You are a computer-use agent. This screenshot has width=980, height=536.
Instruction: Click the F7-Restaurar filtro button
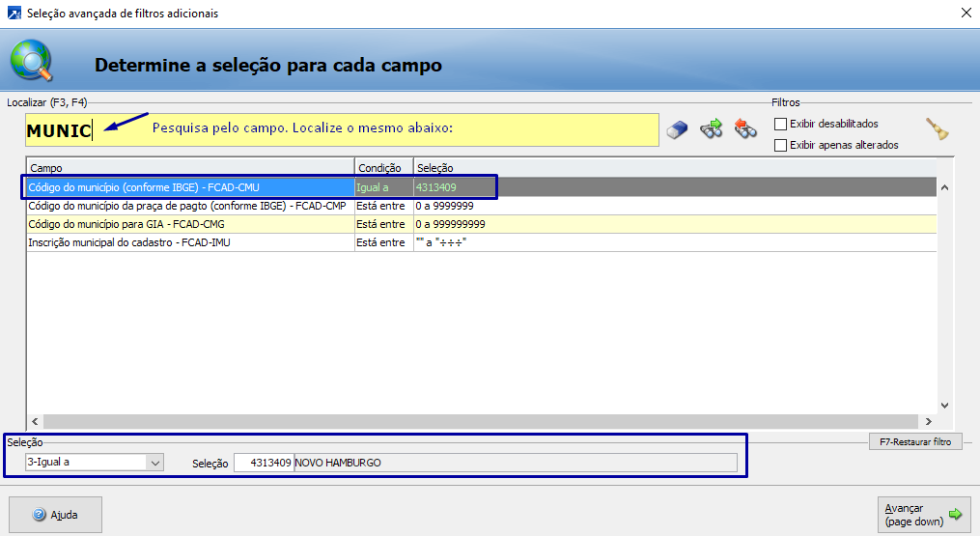pyautogui.click(x=915, y=441)
